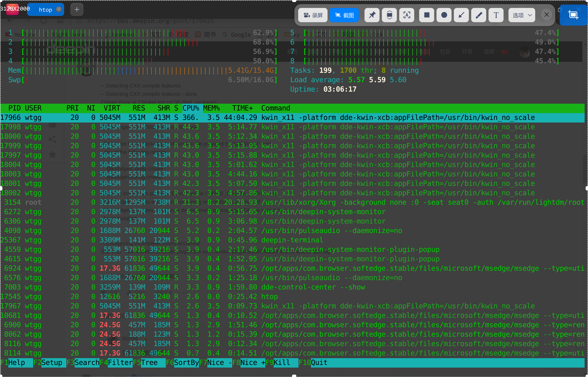
Task: Activate the OCR text recognition tool
Action: tap(407, 15)
